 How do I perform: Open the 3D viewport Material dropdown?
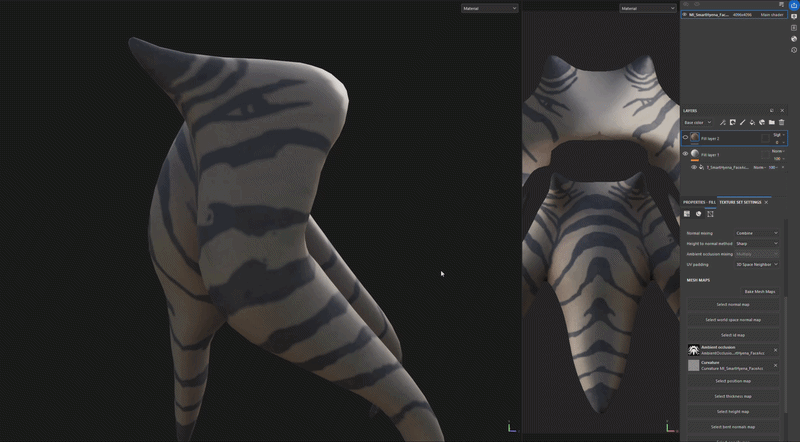click(489, 8)
